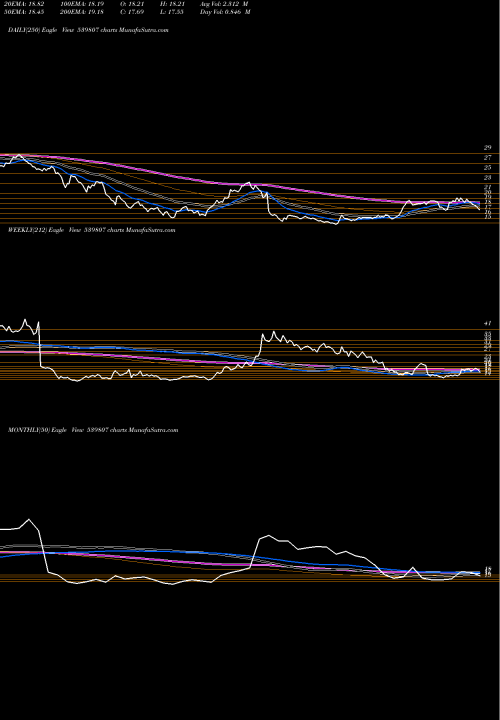
Task: Click the Low price value "L:"
Action: [172, 11]
